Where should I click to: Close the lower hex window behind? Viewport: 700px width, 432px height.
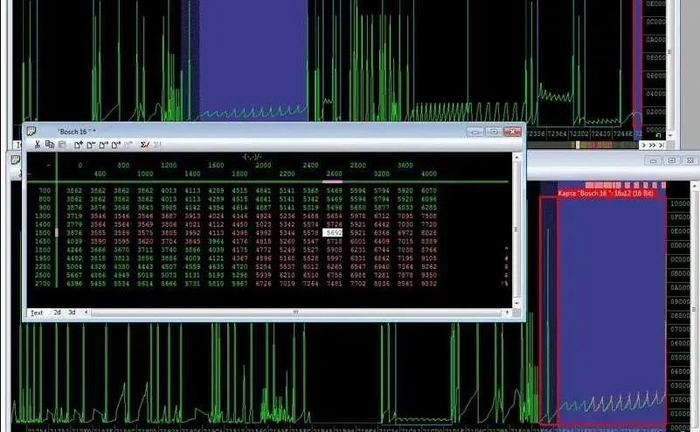[689, 160]
